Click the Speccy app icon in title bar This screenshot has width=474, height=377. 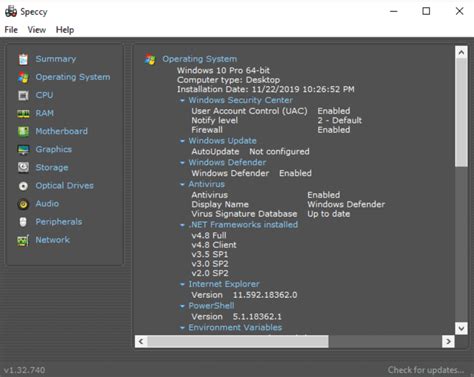tap(11, 11)
